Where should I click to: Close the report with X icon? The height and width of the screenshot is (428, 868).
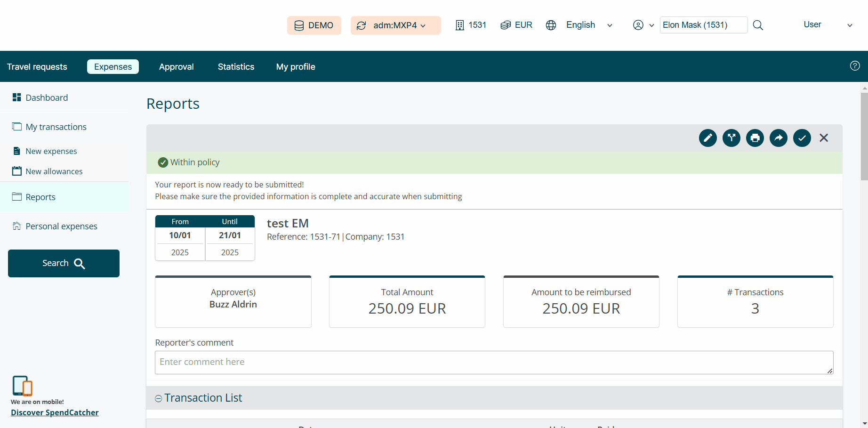(x=823, y=138)
